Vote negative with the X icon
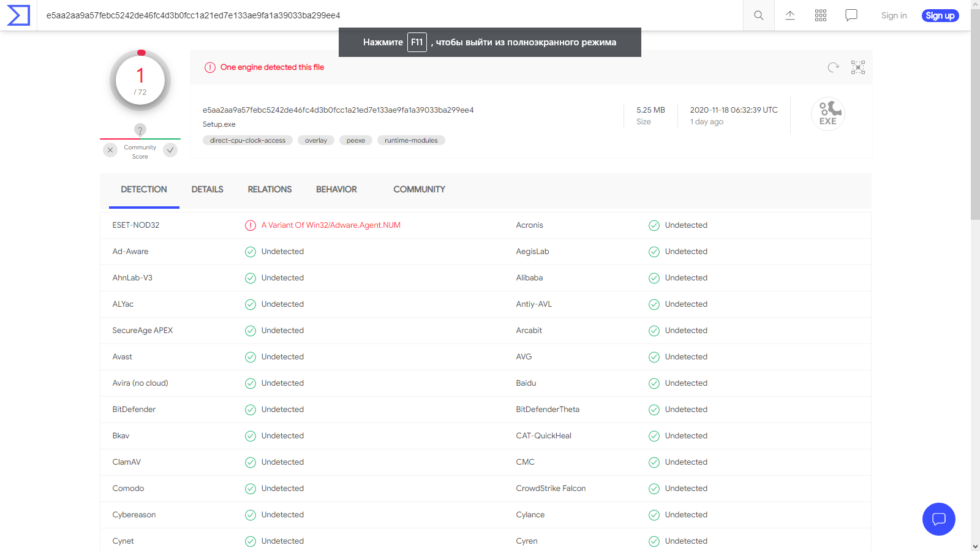 tap(110, 150)
